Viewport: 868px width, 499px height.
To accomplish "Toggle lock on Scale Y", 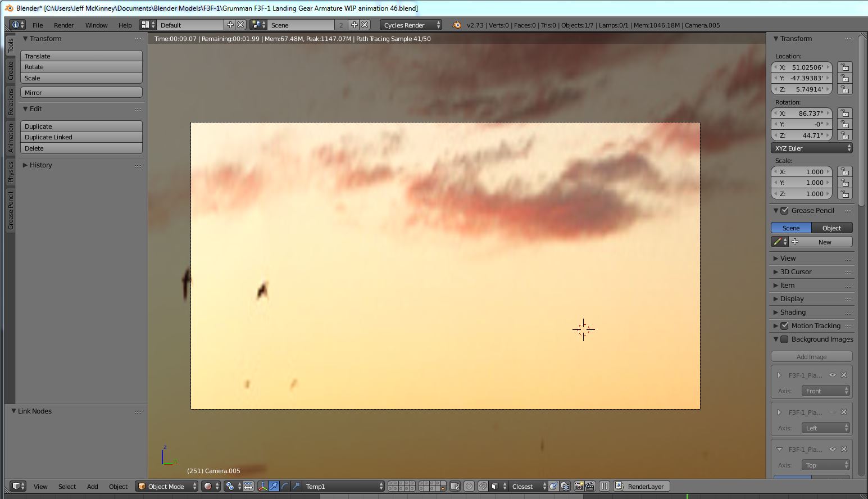I will tap(844, 183).
